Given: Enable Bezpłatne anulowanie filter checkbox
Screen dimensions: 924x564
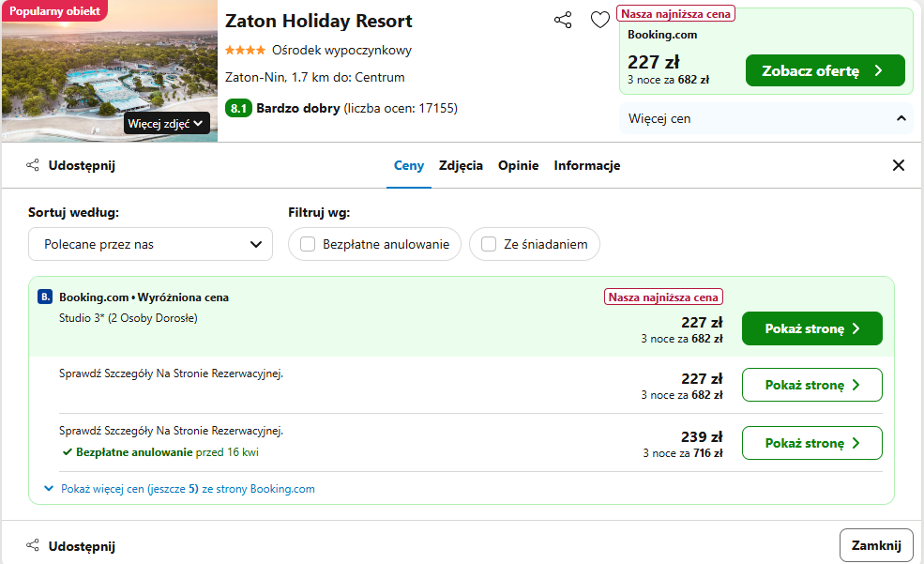Looking at the screenshot, I should coord(308,244).
